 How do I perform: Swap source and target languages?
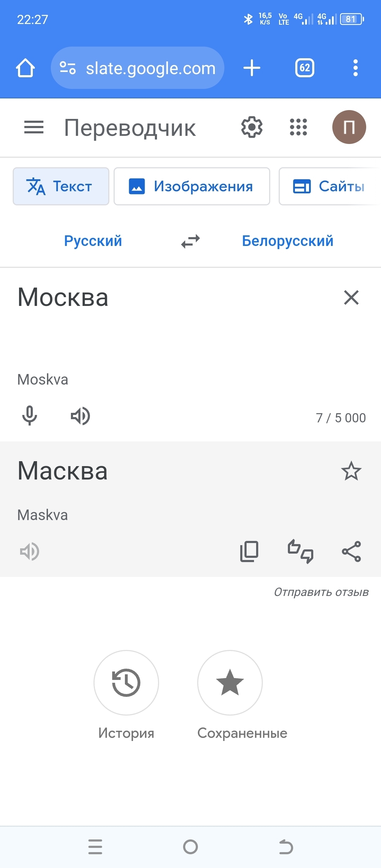tap(190, 241)
